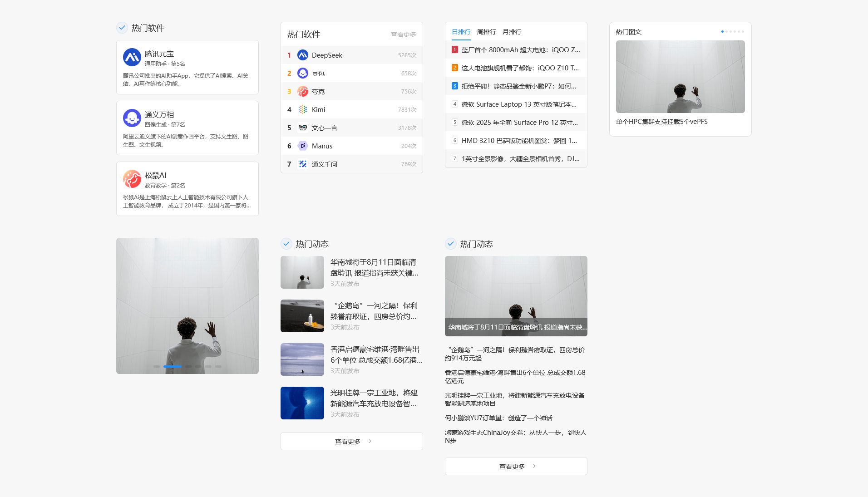Select the Kimi app icon

click(302, 109)
